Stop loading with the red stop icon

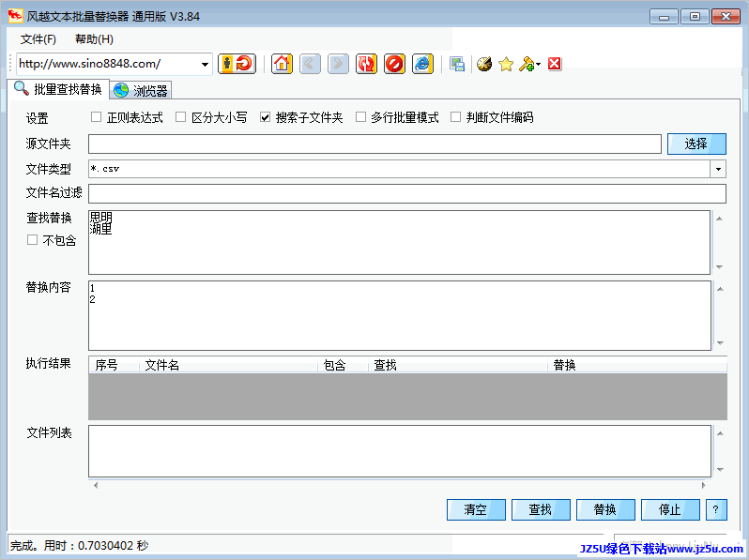point(394,64)
